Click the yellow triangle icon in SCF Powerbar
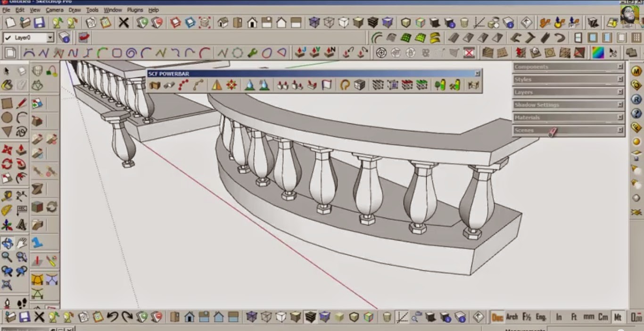The height and width of the screenshot is (331, 644). pyautogui.click(x=216, y=85)
